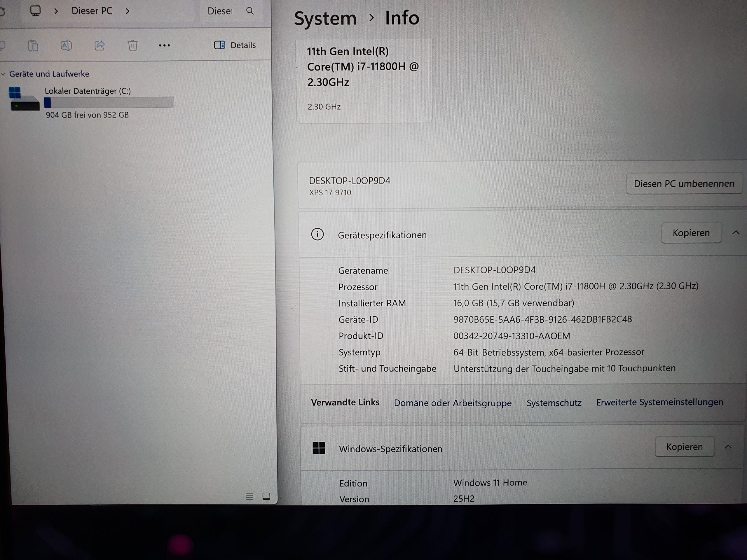The width and height of the screenshot is (747, 560).
Task: Switch to details list view icon
Action: pyautogui.click(x=249, y=496)
